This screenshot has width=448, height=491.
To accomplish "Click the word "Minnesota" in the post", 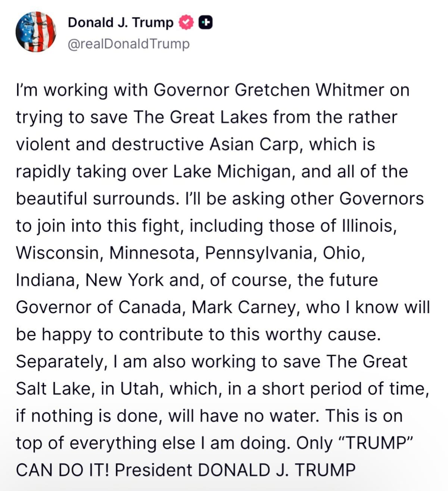I will pos(153,253).
